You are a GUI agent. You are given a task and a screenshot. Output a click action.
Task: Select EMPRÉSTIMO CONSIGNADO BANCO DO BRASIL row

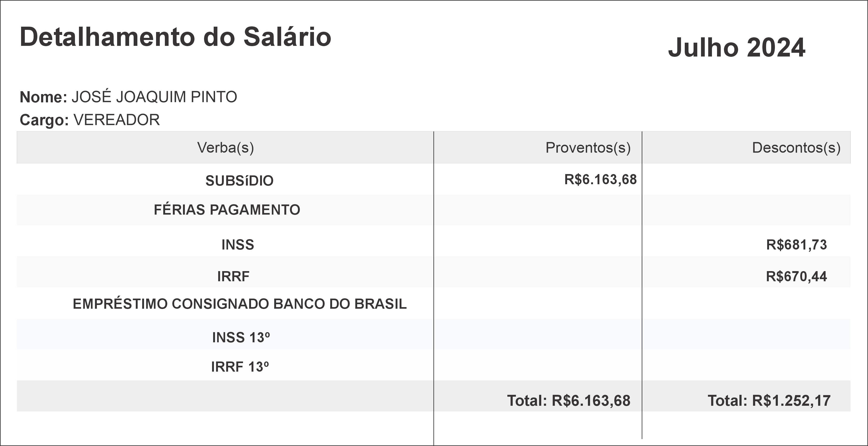(x=240, y=304)
